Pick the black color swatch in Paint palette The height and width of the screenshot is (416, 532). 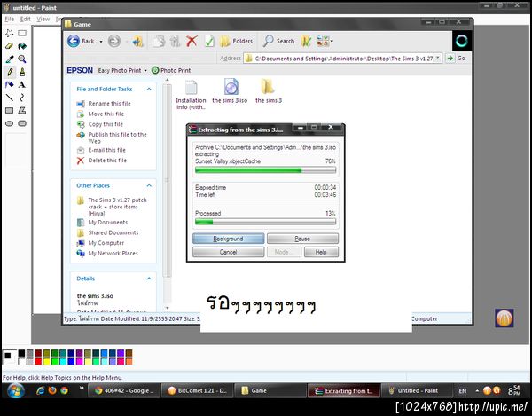coord(21,353)
